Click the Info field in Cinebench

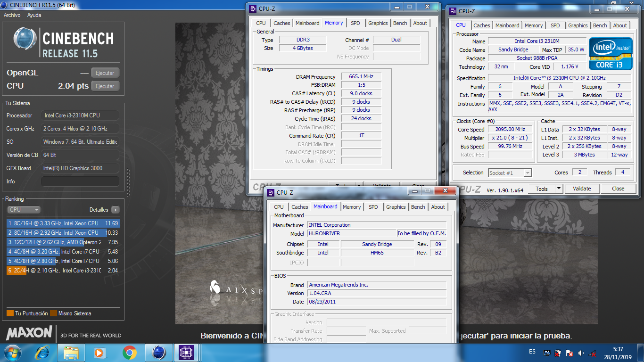coord(80,181)
